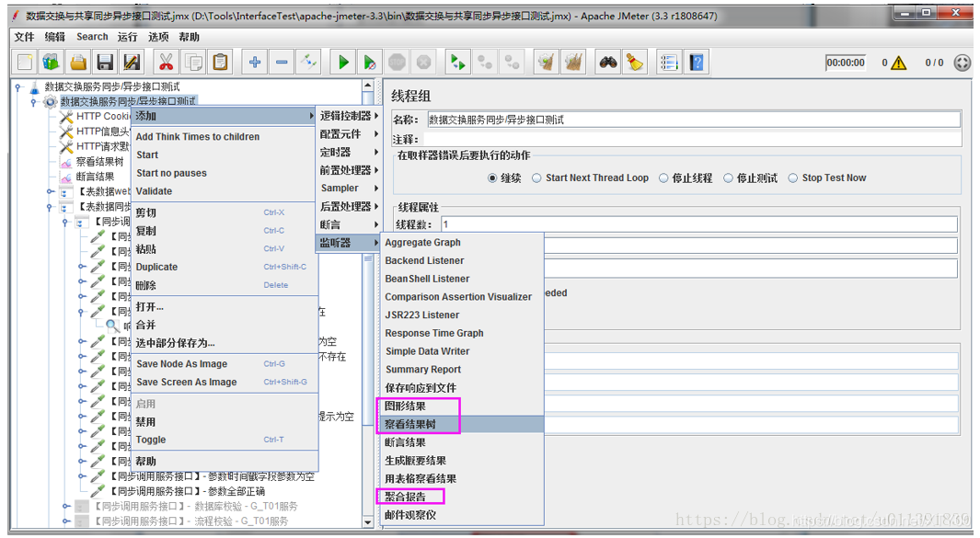Screen dimensions: 980x538
Task: Open Search with the binoculars icon
Action: (x=607, y=62)
